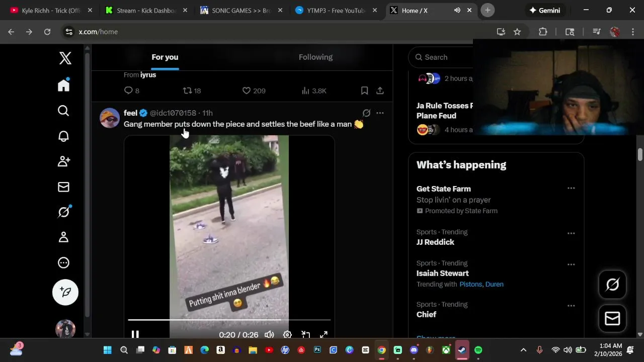Switch to the Following tab

click(315, 57)
